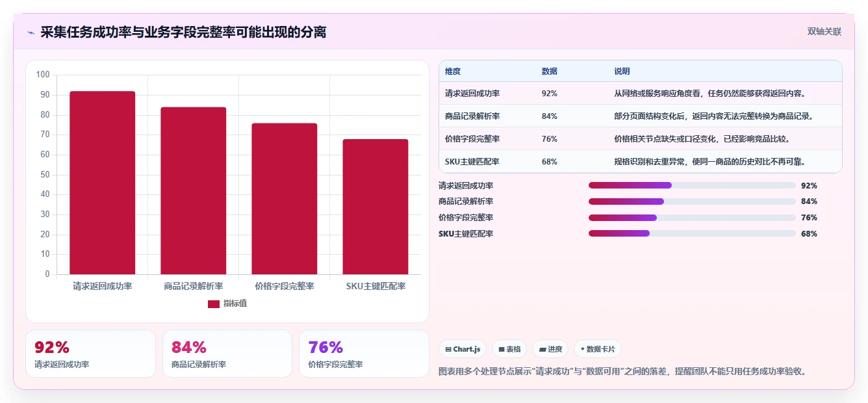Click the 数据 column header
The image size is (868, 403).
click(549, 71)
